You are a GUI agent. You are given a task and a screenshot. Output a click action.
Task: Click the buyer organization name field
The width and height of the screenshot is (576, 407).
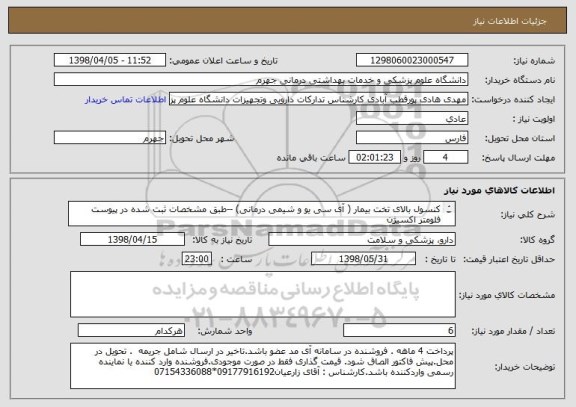point(261,80)
